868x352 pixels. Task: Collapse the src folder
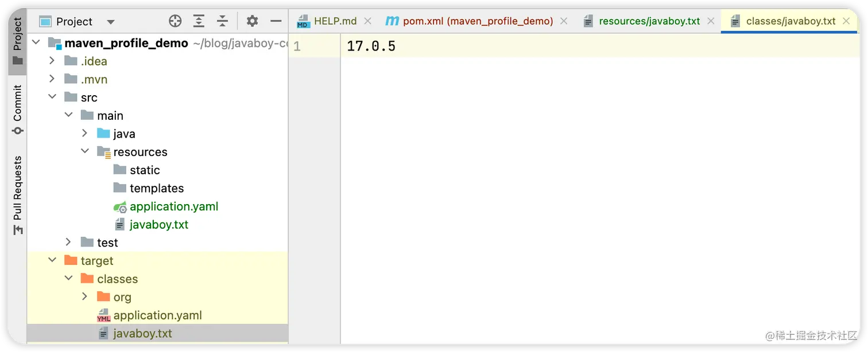coord(52,97)
